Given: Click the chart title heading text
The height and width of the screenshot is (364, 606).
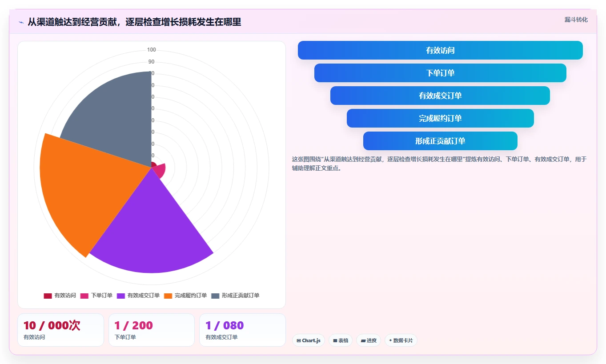Looking at the screenshot, I should click(x=134, y=22).
